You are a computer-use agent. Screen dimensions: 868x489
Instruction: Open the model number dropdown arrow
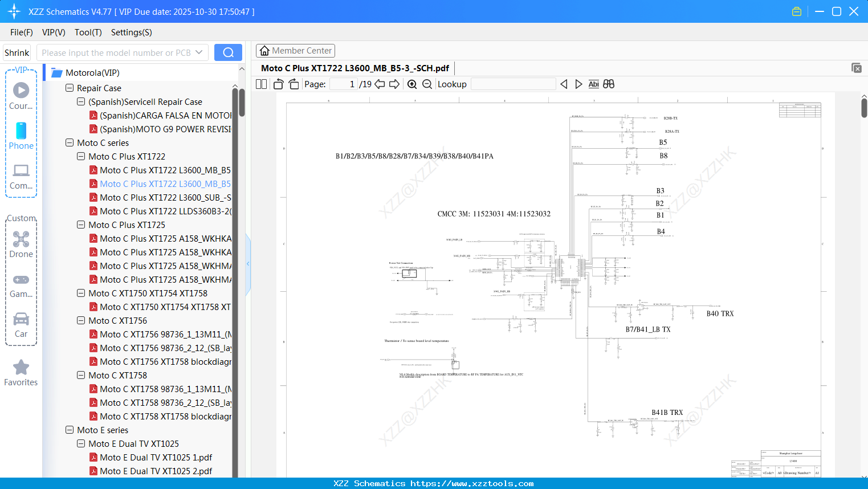[199, 52]
